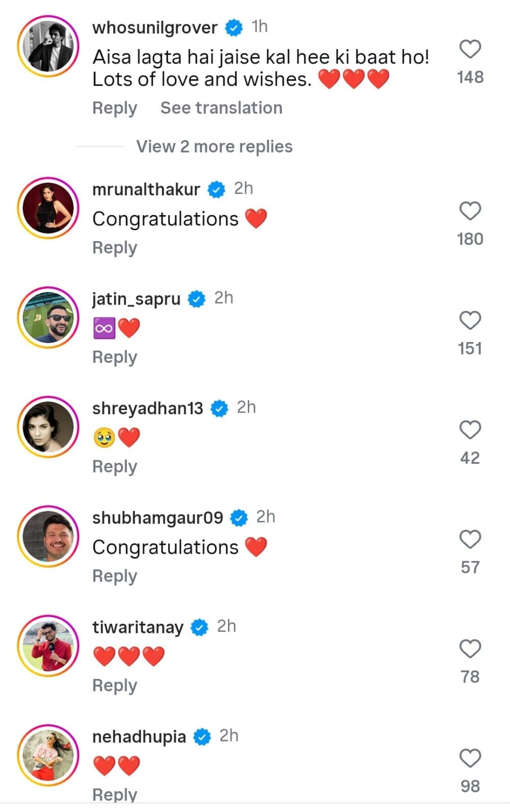Open the nehadhupia username link
Viewport: 510px width, 812px height.
pyautogui.click(x=139, y=737)
